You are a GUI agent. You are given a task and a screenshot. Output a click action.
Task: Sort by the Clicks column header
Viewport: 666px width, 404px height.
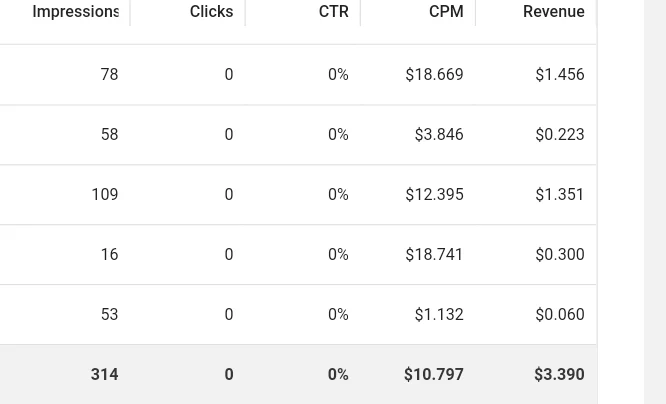211,11
